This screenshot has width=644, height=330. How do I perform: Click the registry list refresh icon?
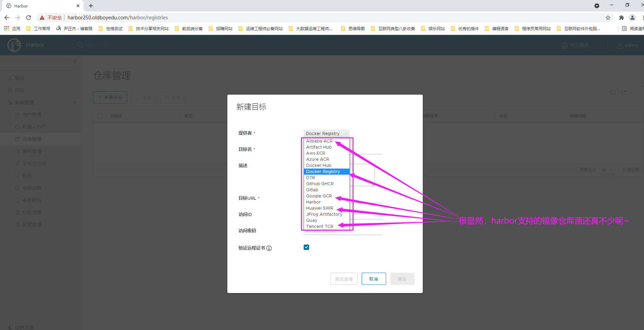coord(624,93)
